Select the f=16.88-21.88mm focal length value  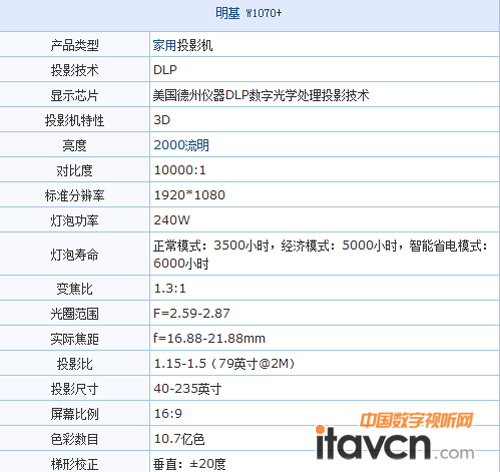[209, 339]
